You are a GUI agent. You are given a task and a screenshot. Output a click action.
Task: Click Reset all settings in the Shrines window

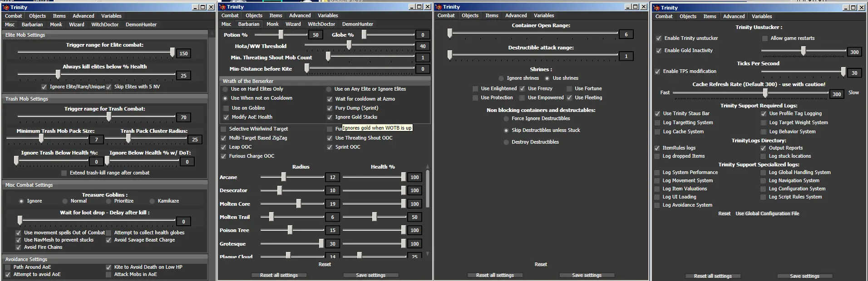click(x=495, y=275)
